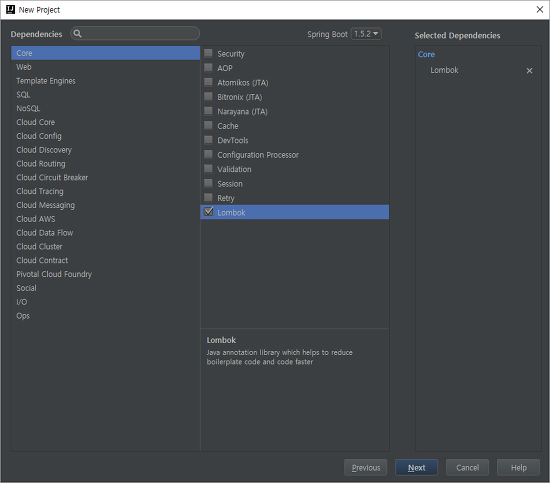This screenshot has width=550, height=483.
Task: Cancel the New Project wizard
Action: point(467,468)
